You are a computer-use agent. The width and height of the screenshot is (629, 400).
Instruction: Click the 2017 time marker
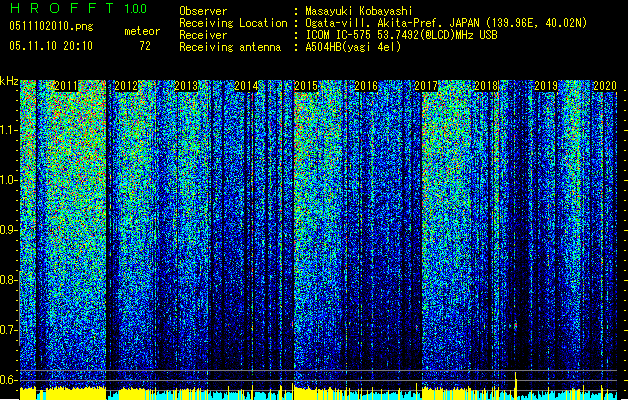pyautogui.click(x=426, y=86)
